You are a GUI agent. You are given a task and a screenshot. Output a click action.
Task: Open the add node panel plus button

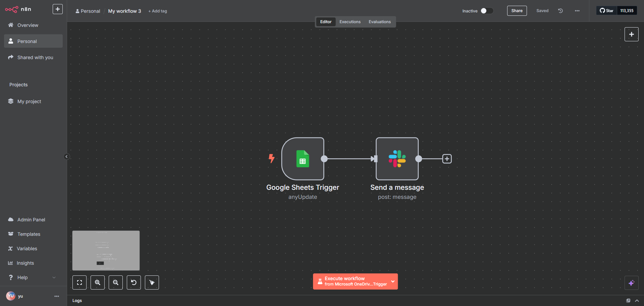coord(631,34)
